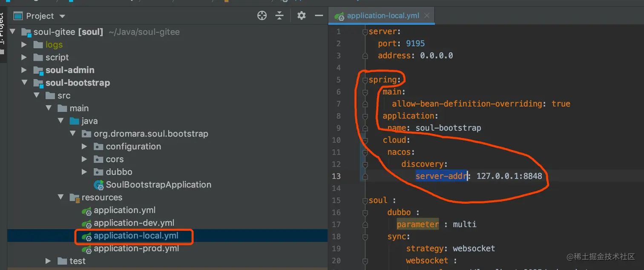Hide the Project panel with minimize icon

pos(319,16)
